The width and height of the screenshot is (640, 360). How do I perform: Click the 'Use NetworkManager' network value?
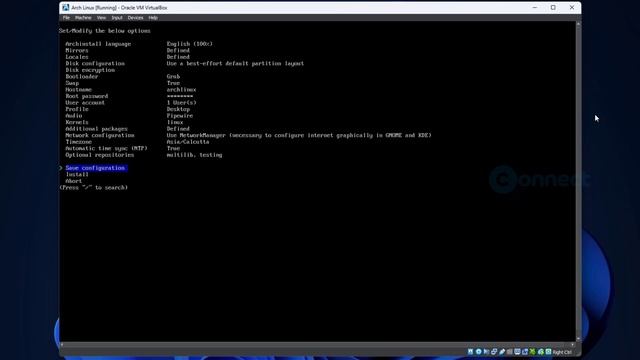tap(299, 135)
